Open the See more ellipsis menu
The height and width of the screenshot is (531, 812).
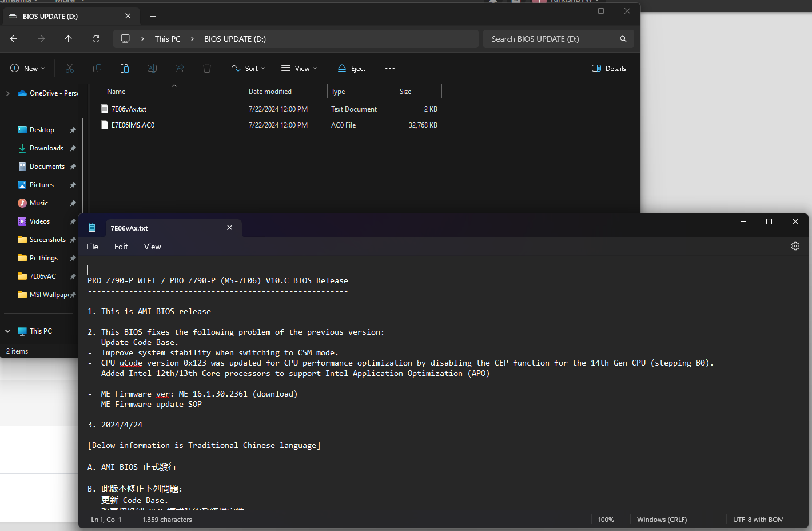[390, 68]
